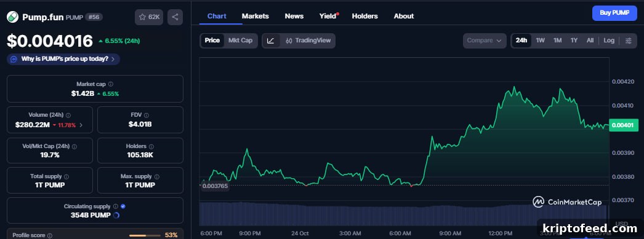The height and width of the screenshot is (239, 644).
Task: Open the News tab
Action: point(294,16)
